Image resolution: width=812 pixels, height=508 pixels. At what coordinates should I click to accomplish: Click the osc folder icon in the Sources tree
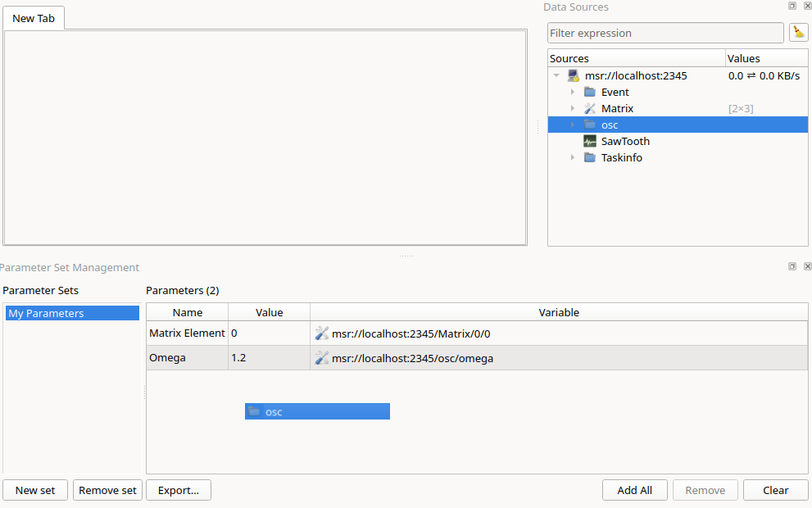[x=590, y=125]
